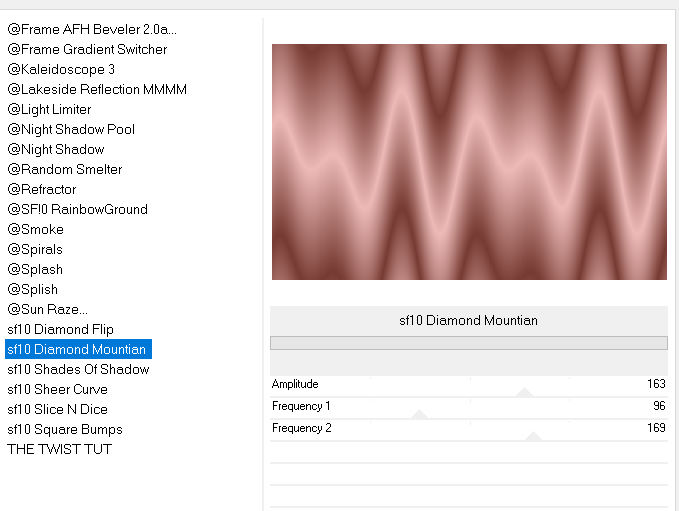Select the @Random Smelter filter
Viewport: 679px width, 511px height.
pos(65,169)
